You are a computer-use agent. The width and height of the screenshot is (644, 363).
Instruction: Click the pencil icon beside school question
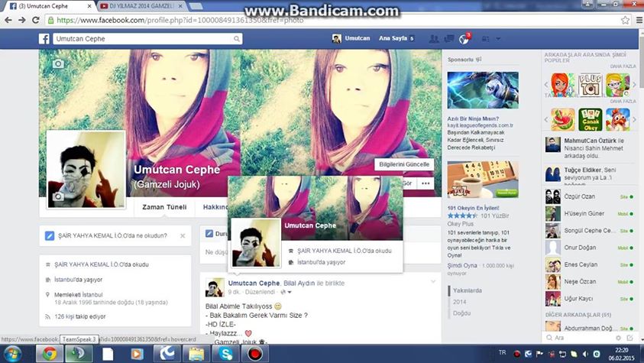[x=50, y=235]
